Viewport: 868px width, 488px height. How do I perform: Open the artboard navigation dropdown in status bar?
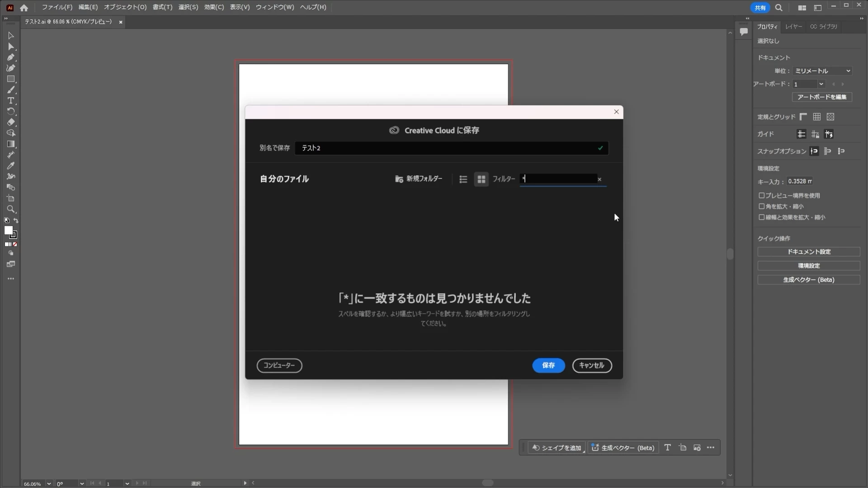click(127, 483)
